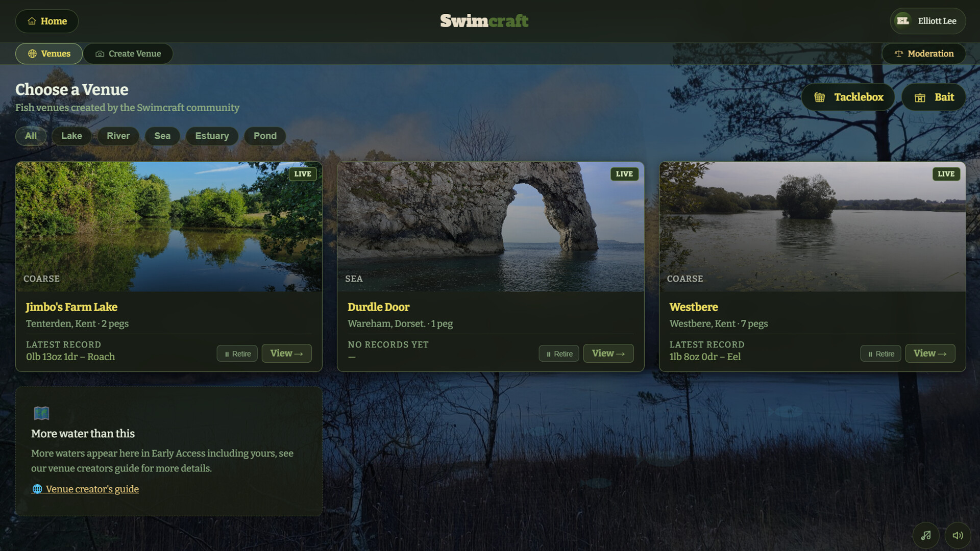
Task: Click the LIVE badge on Westbere
Action: [946, 174]
